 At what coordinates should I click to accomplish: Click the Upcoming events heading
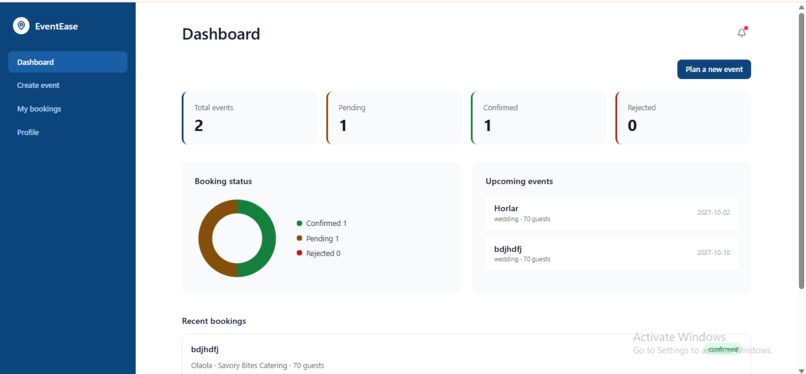tap(519, 181)
